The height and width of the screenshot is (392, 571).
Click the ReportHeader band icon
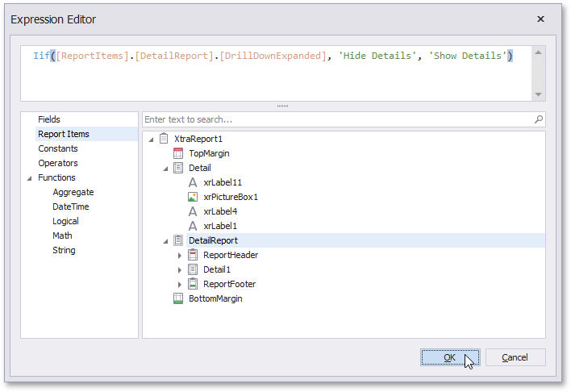coord(193,255)
